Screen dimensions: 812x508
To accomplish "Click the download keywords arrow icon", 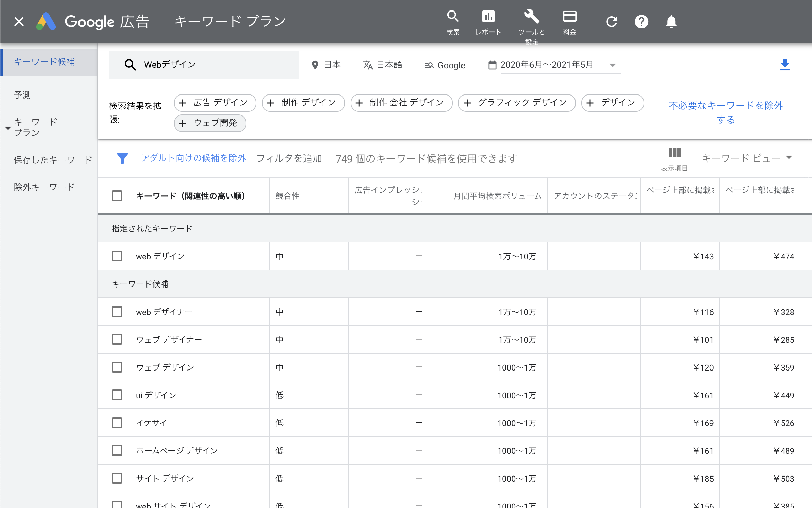I will click(785, 65).
